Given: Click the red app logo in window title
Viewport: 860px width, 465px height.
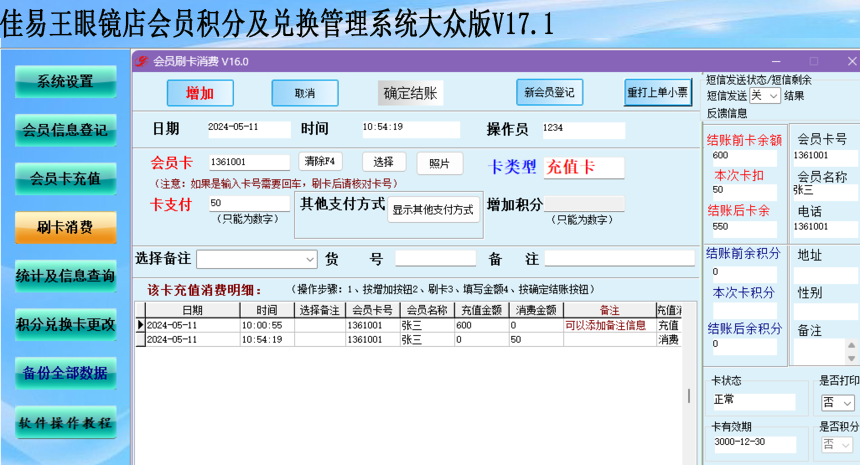Looking at the screenshot, I should click(x=142, y=61).
